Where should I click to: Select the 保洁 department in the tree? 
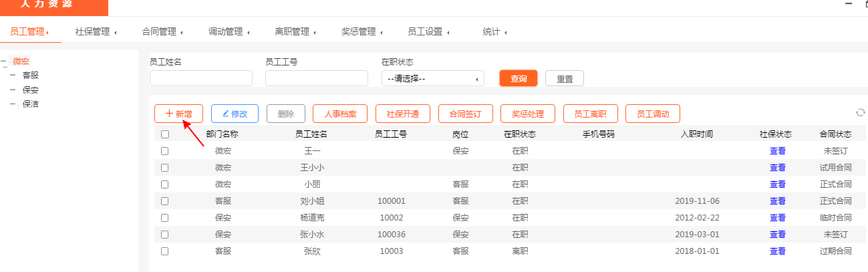(30, 104)
